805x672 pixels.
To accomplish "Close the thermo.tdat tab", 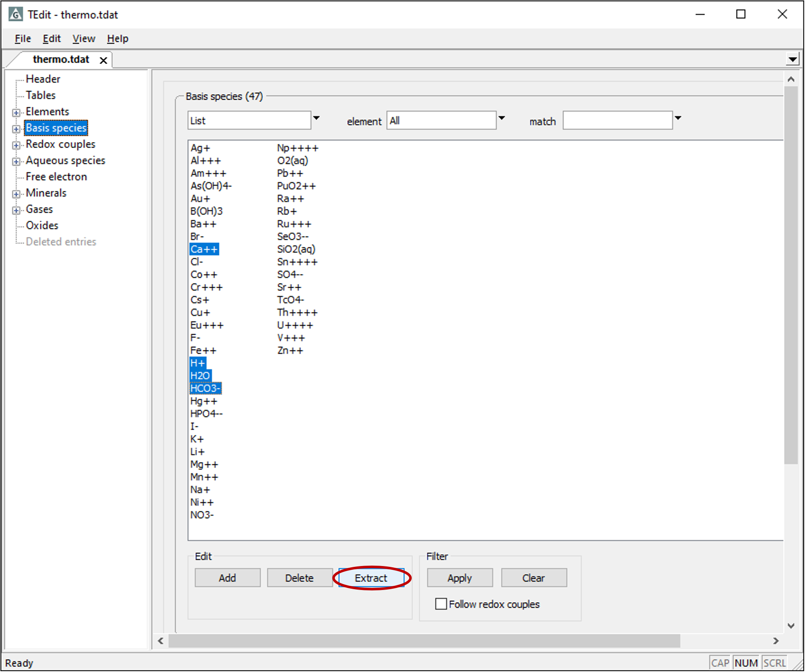I will (103, 61).
